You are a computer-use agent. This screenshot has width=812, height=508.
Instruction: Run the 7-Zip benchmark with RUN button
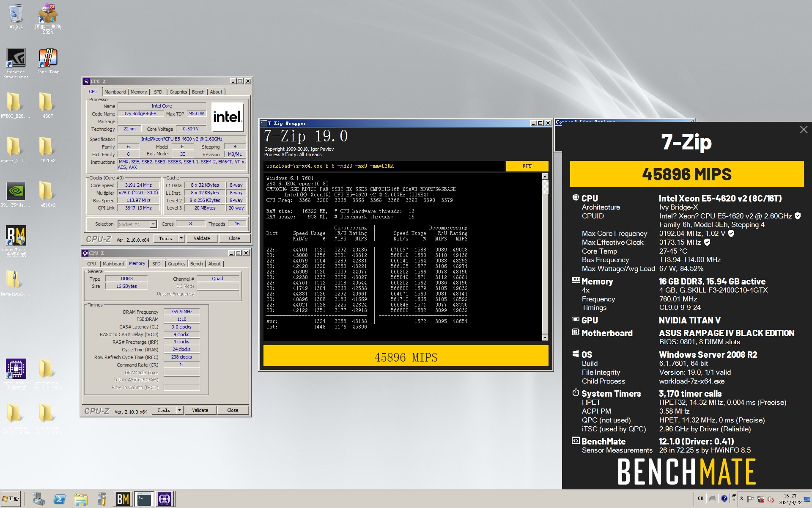527,166
